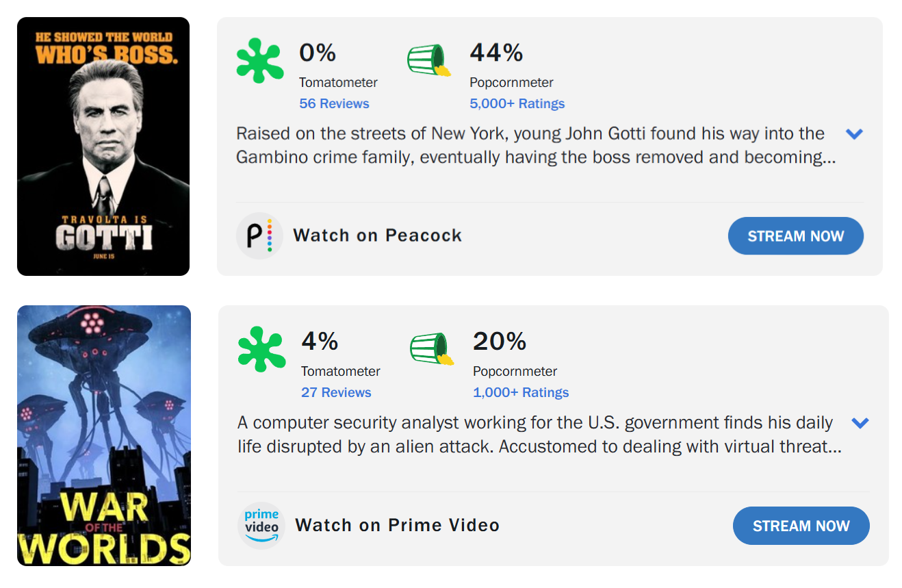The width and height of the screenshot is (902, 588).
Task: Open the 56 Reviews link
Action: (x=334, y=103)
